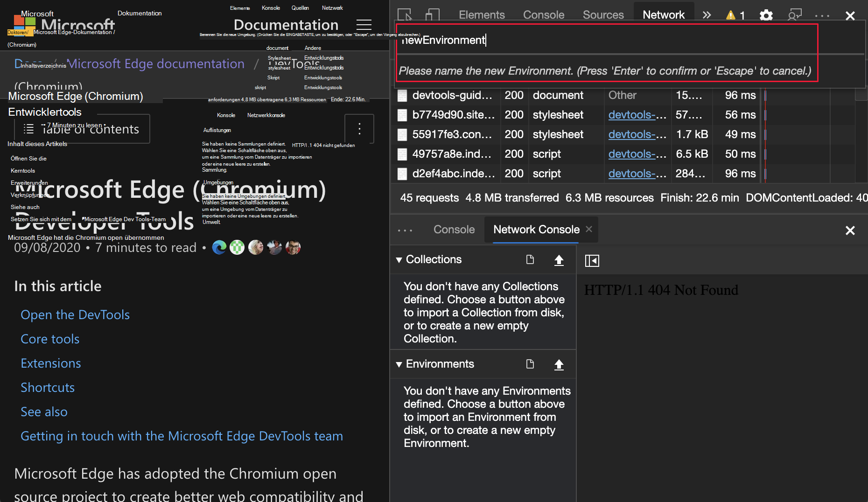Open the DevTools customize menu dots
The width and height of the screenshot is (868, 502).
click(822, 15)
